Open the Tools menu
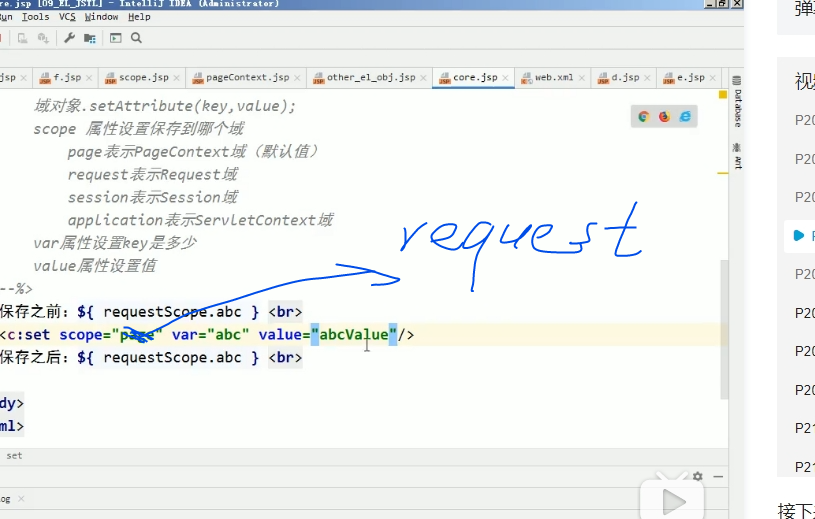This screenshot has height=519, width=815. pyautogui.click(x=35, y=17)
